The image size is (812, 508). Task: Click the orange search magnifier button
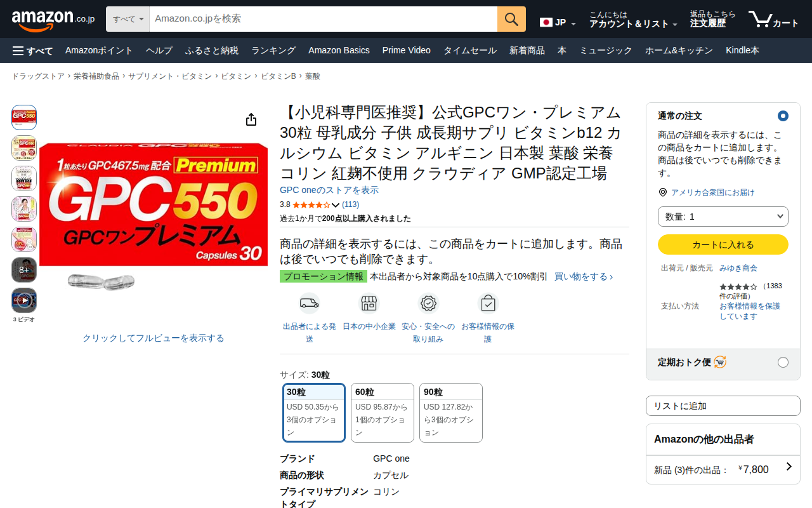pyautogui.click(x=511, y=19)
